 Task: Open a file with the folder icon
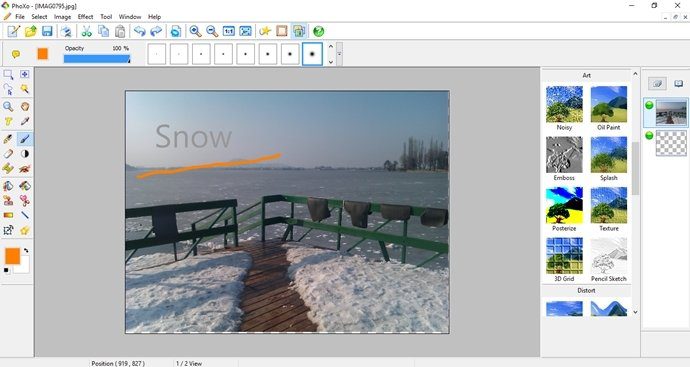pos(30,31)
